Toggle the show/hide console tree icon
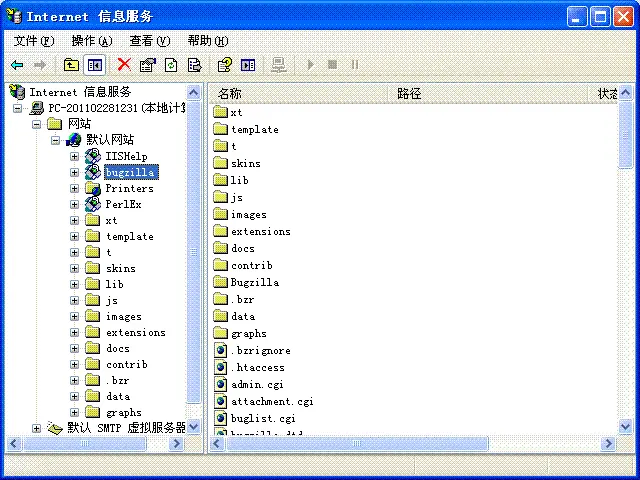 (95, 65)
